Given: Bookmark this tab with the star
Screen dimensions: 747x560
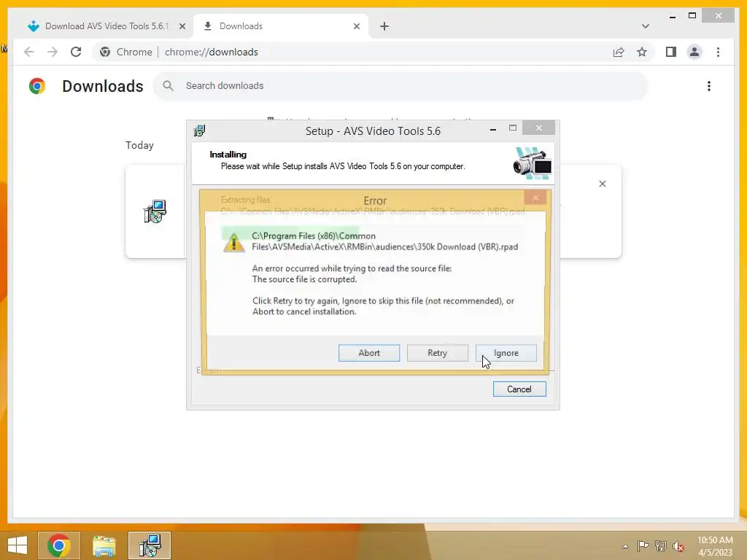Looking at the screenshot, I should pos(642,52).
